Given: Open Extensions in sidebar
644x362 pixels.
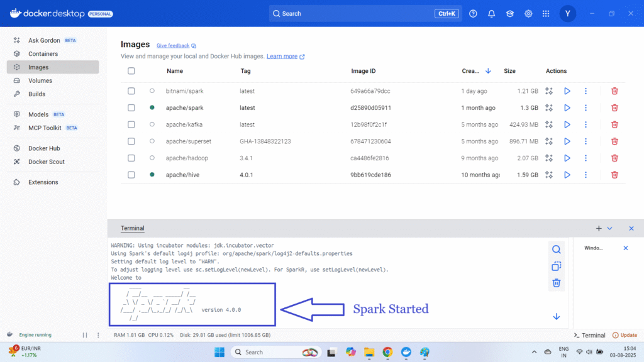Looking at the screenshot, I should point(53,182).
